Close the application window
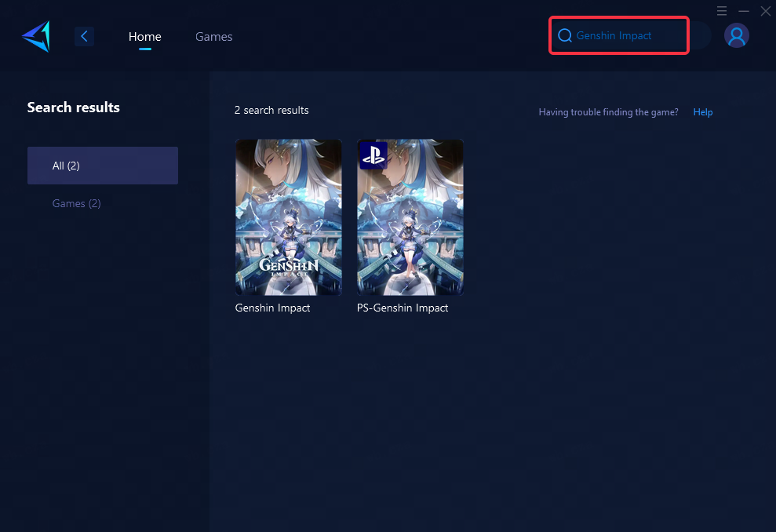 tap(765, 11)
